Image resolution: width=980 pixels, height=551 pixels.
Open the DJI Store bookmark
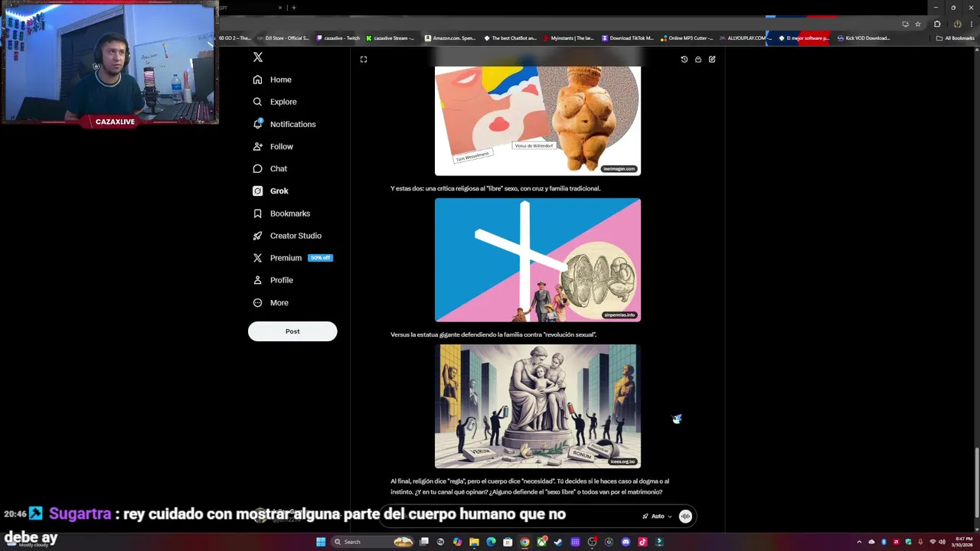point(283,38)
